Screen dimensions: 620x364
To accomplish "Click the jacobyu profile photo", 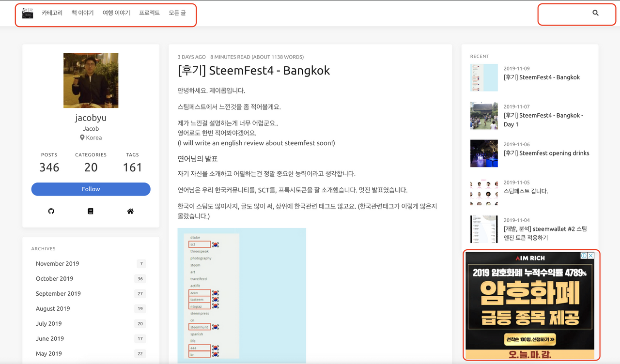I will (x=91, y=80).
